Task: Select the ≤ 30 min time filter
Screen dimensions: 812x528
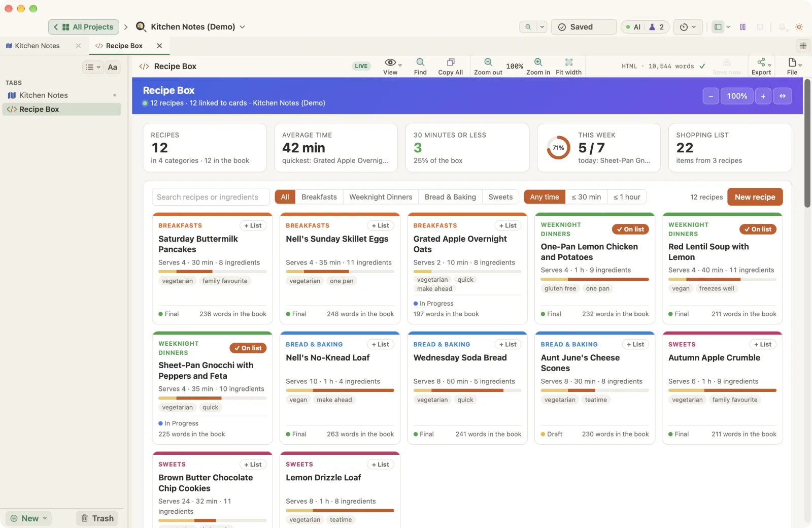Action: [x=586, y=197]
